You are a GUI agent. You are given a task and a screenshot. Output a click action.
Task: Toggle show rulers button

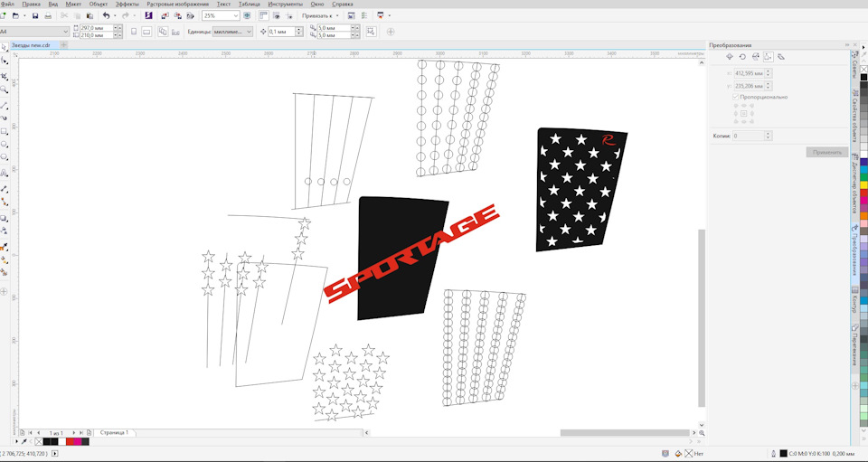[x=263, y=15]
